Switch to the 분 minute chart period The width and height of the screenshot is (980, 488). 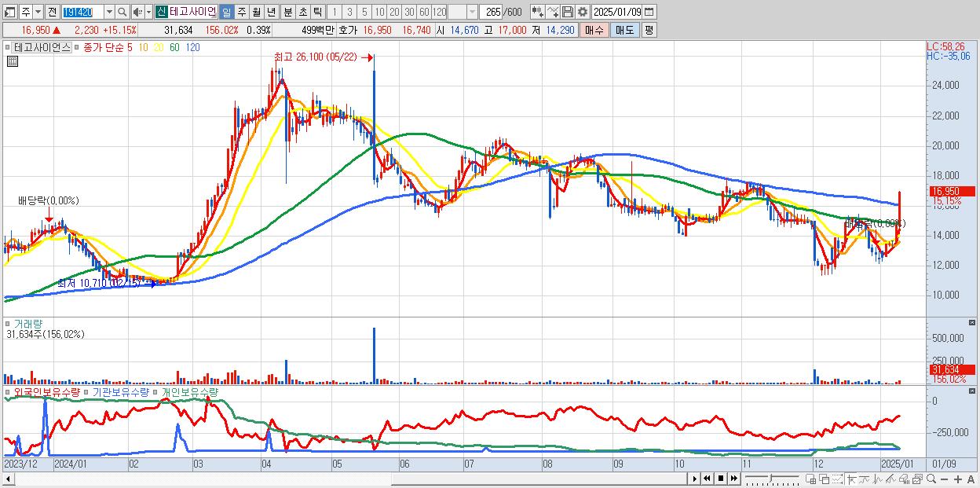pyautogui.click(x=287, y=12)
